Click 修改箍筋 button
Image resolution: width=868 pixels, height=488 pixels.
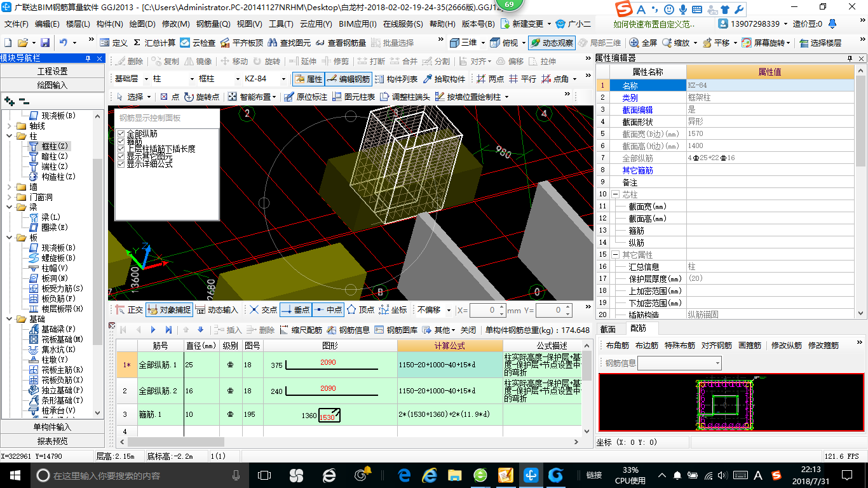tap(823, 346)
